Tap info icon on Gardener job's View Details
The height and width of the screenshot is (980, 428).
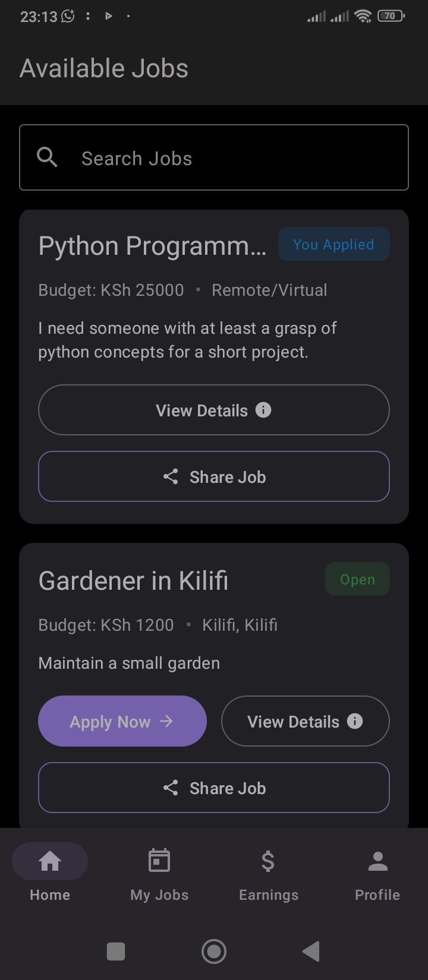[x=354, y=721]
